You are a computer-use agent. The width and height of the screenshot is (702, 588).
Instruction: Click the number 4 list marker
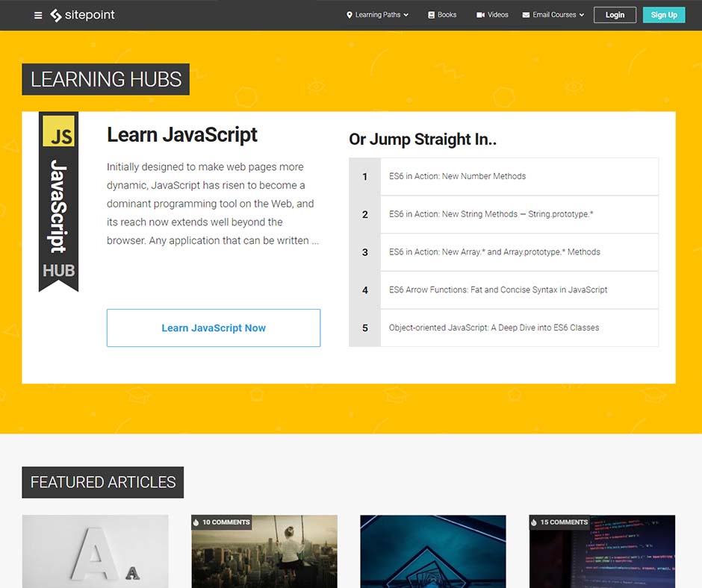tap(365, 290)
